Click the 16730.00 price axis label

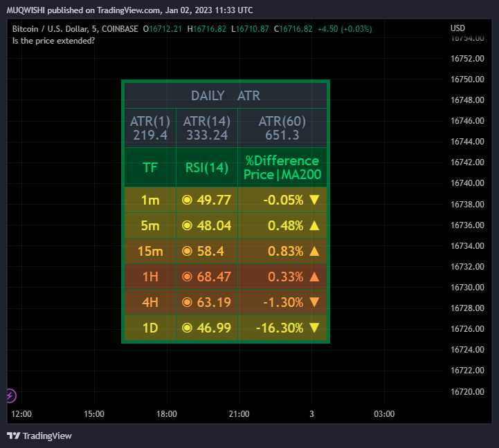[x=467, y=288]
